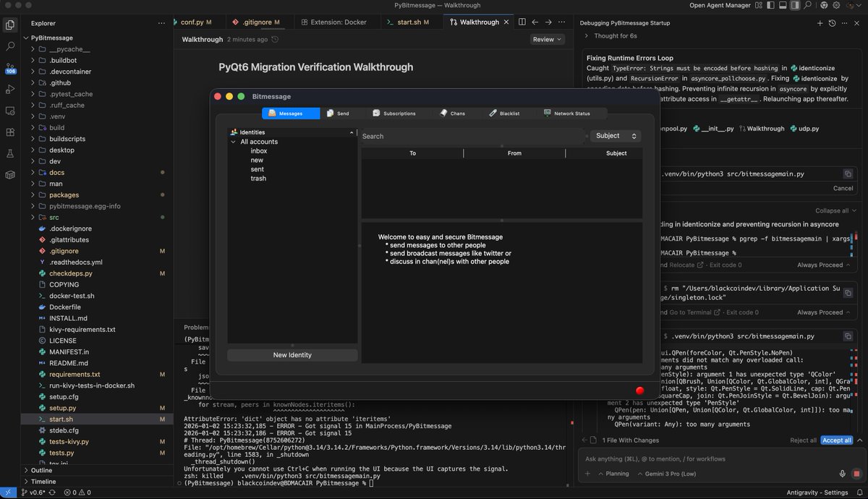Click the microphone icon in chat input

point(843,474)
